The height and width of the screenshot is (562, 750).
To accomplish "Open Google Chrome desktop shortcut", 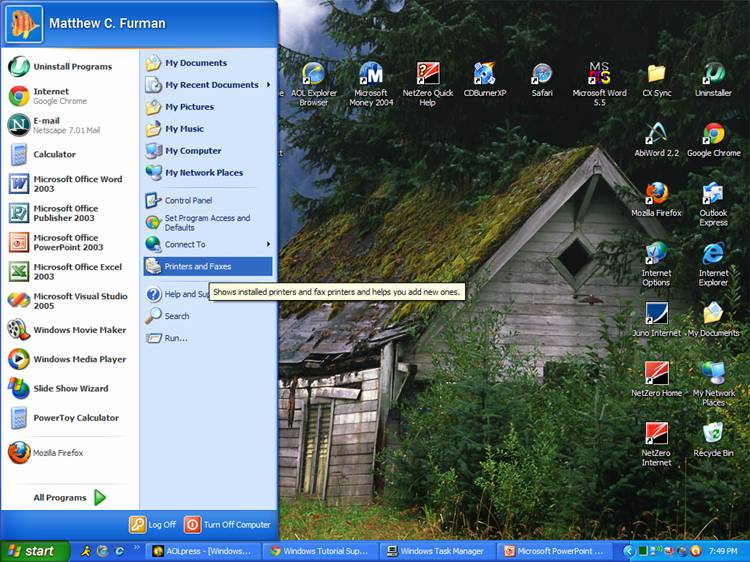I will [714, 140].
